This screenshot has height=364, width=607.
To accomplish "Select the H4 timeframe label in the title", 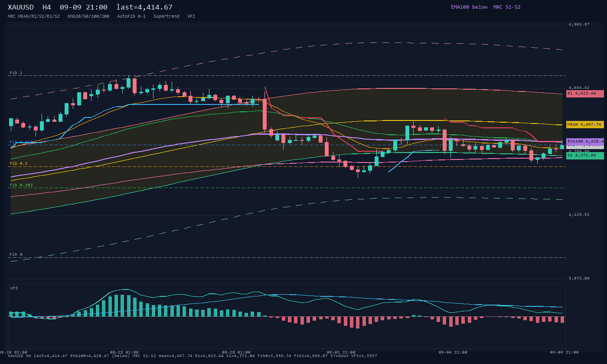I will tap(47, 7).
